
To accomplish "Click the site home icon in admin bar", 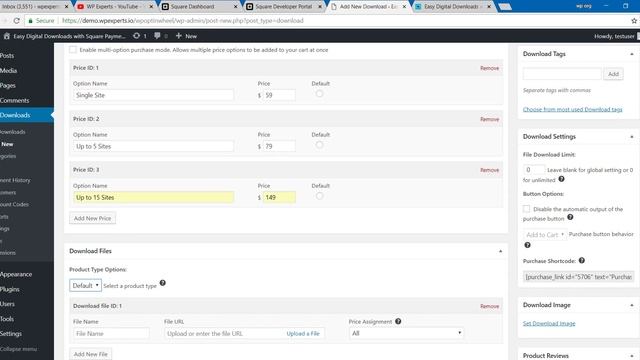I will click(7, 36).
